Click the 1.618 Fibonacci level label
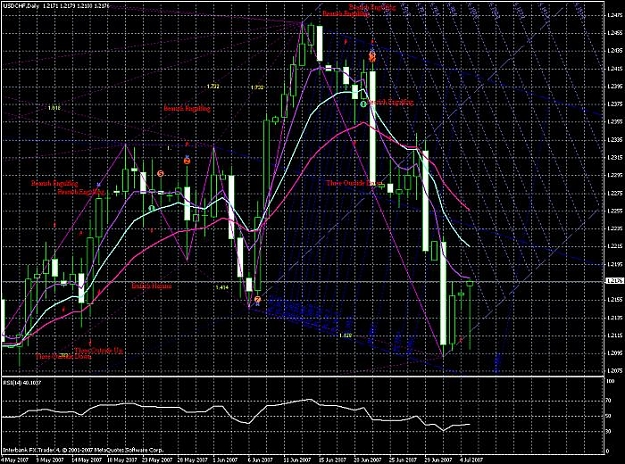The image size is (625, 464). [x=54, y=108]
